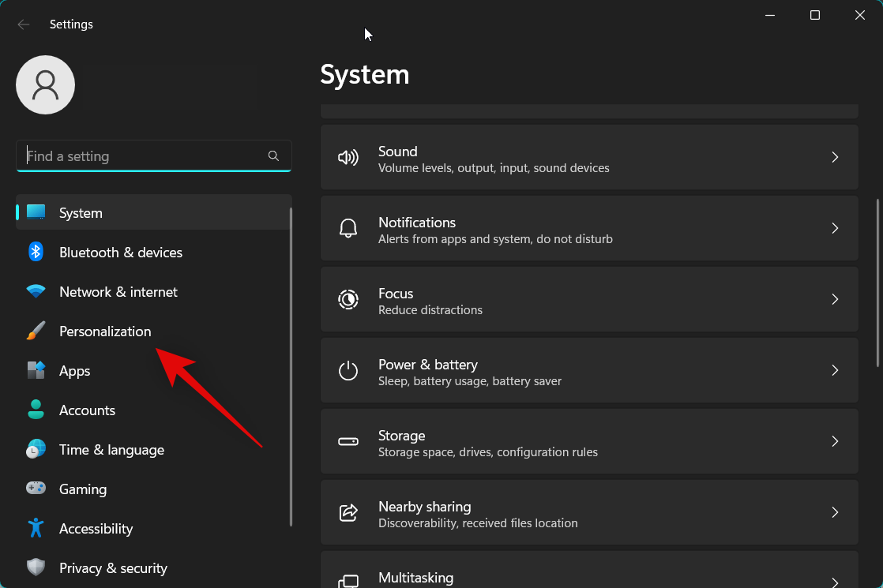Click the Gaming controller icon
Image resolution: width=883 pixels, height=588 pixels.
coord(36,489)
